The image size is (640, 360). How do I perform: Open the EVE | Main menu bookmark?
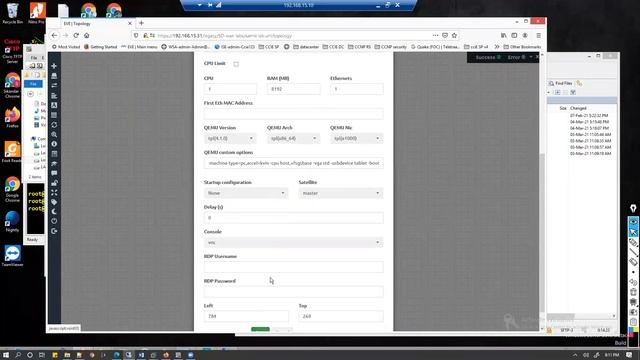tap(139, 47)
